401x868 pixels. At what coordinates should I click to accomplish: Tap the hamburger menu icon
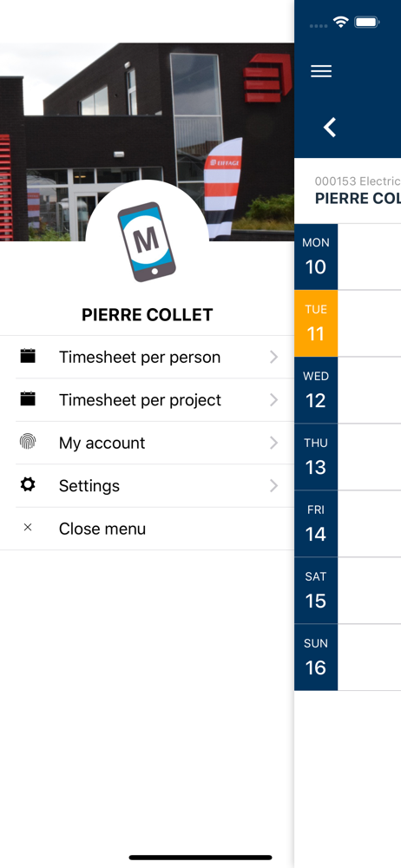[320, 71]
